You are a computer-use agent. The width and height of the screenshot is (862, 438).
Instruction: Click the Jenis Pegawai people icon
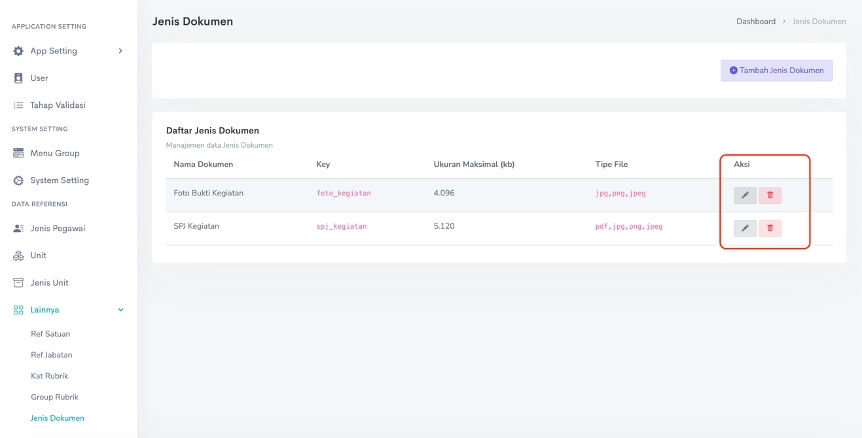pos(18,228)
